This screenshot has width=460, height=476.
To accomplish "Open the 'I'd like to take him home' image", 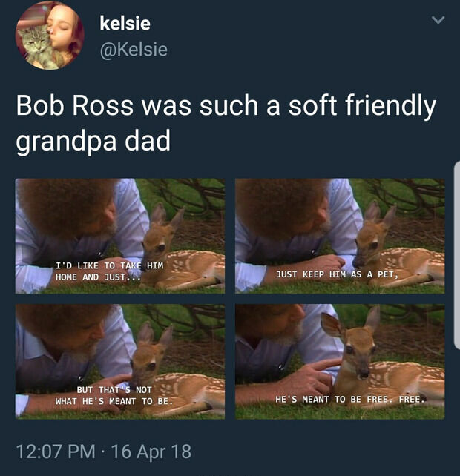I will (120, 236).
